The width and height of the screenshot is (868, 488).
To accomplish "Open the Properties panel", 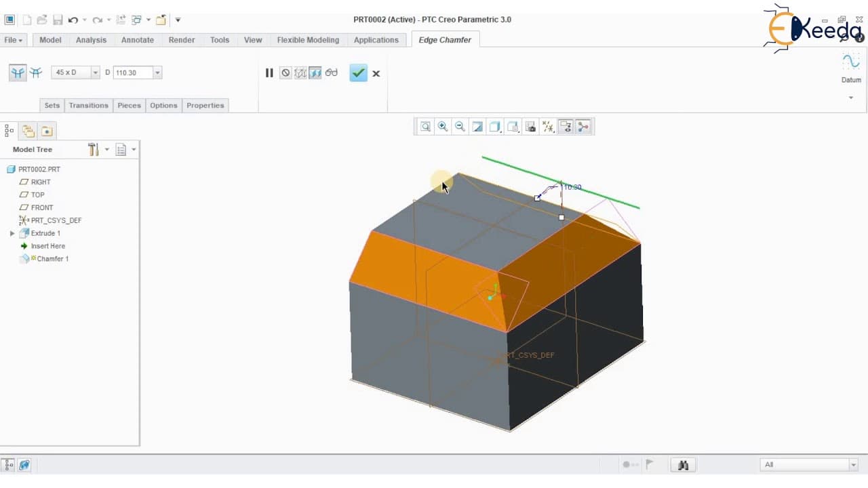I will (x=205, y=105).
